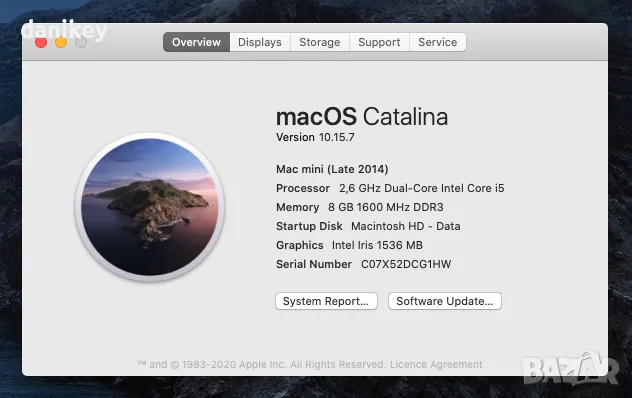This screenshot has width=632, height=398.
Task: Click the 2,6 GHz Dual-Core Intel Core i5 value
Action: pos(422,188)
